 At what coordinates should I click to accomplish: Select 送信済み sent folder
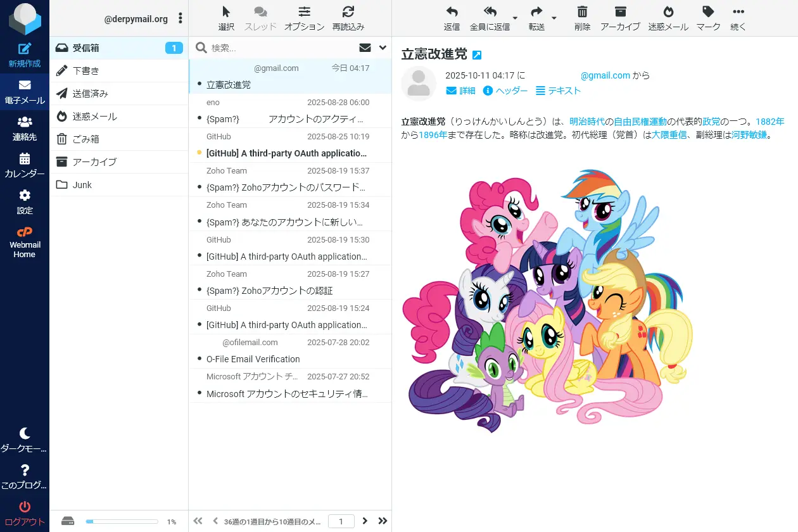coord(90,94)
